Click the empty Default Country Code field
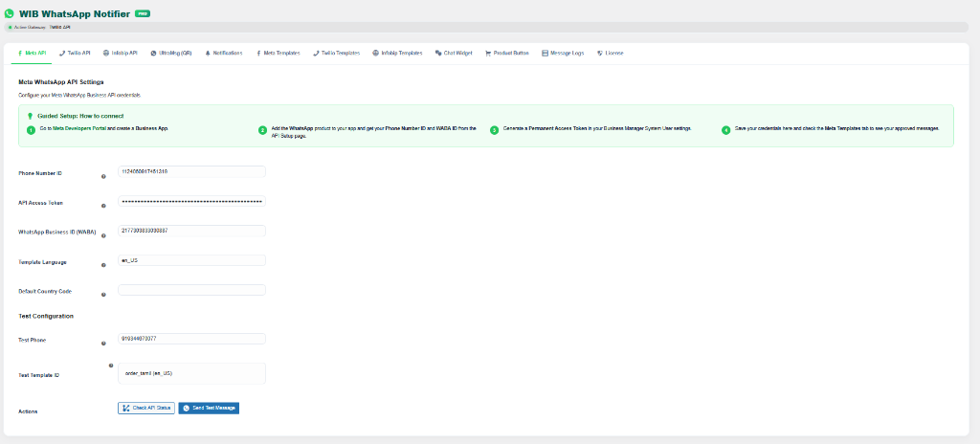The height and width of the screenshot is (444, 980). (x=191, y=290)
